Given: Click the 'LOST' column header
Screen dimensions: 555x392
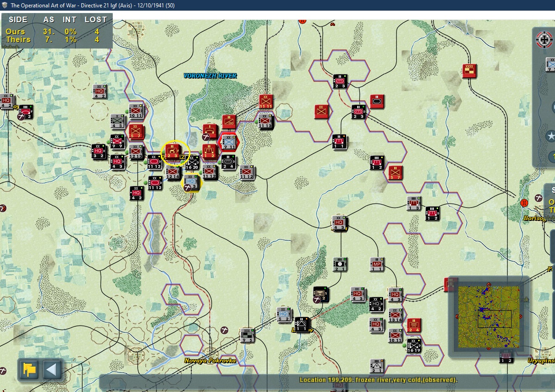Looking at the screenshot, I should point(96,19).
